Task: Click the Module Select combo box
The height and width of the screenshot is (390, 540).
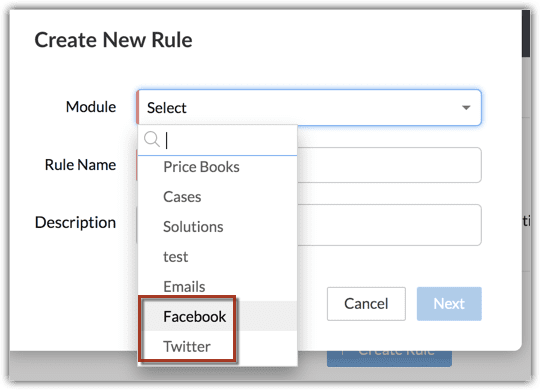Action: (x=309, y=107)
